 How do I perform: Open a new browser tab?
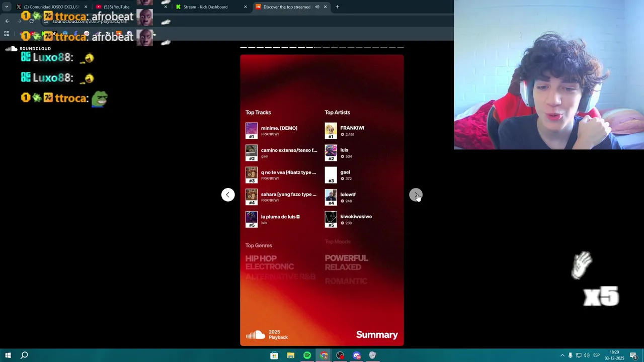[x=337, y=7]
